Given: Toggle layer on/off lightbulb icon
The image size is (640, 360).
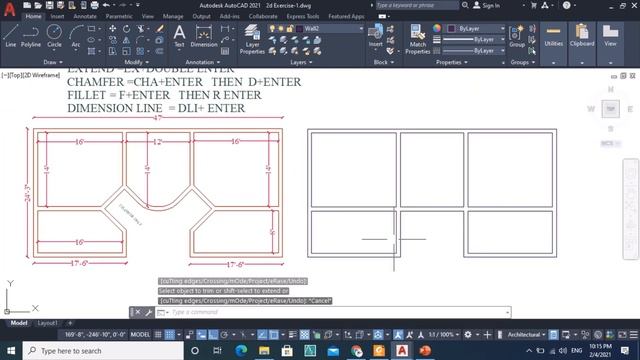Looking at the screenshot, I should coord(272,29).
